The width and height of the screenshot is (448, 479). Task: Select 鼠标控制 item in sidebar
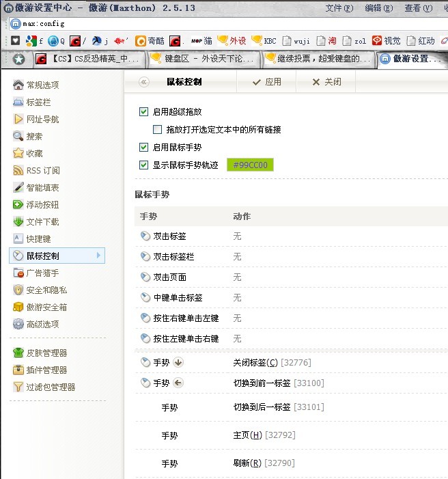coord(57,256)
